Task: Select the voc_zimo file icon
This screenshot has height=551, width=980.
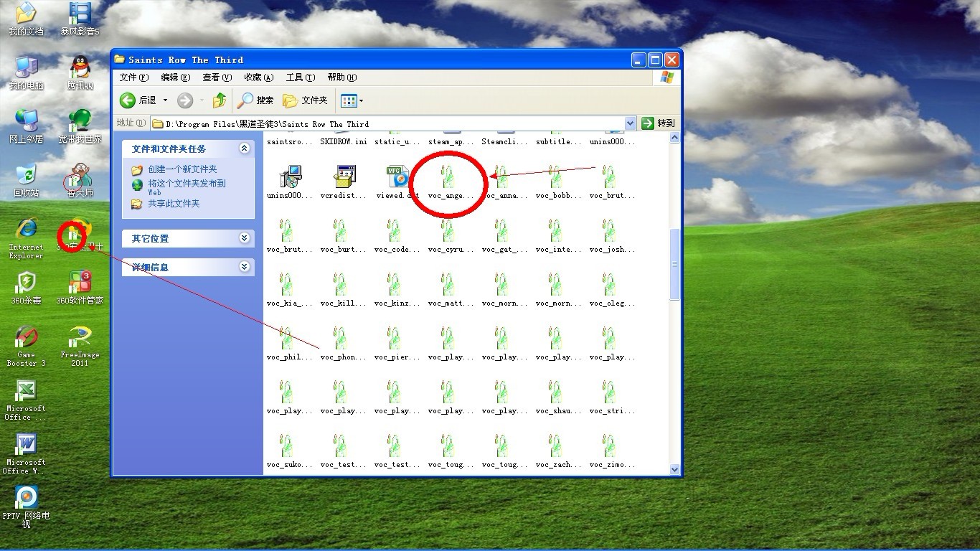Action: point(609,445)
